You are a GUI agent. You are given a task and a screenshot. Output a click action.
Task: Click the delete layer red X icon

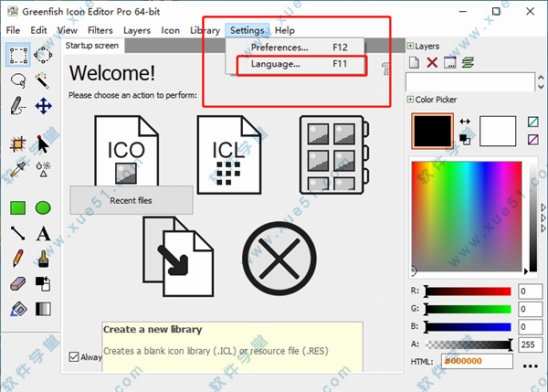point(432,63)
